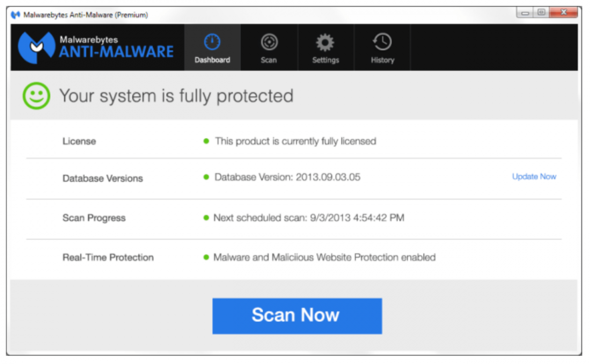Click the Update Now link

(534, 177)
